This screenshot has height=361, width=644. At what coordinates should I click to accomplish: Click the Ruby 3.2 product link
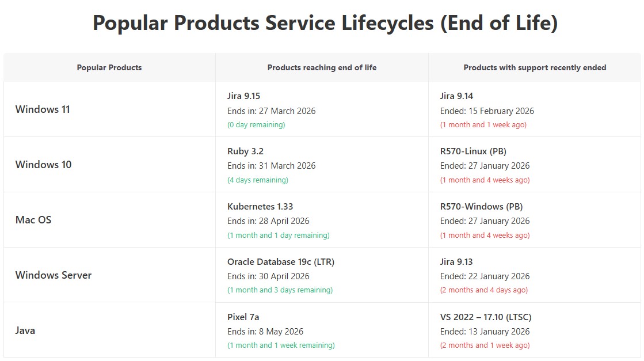click(x=246, y=151)
